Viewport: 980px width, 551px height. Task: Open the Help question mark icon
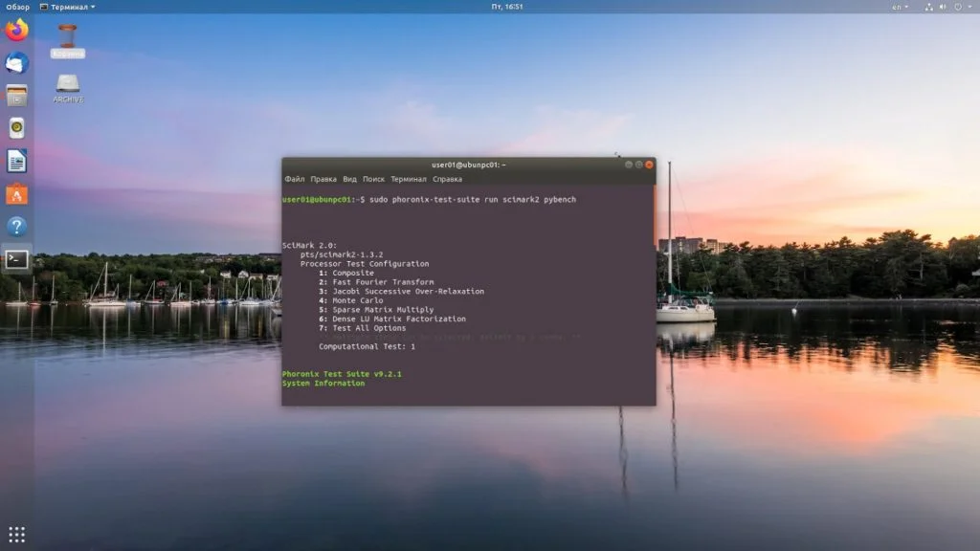pyautogui.click(x=16, y=227)
